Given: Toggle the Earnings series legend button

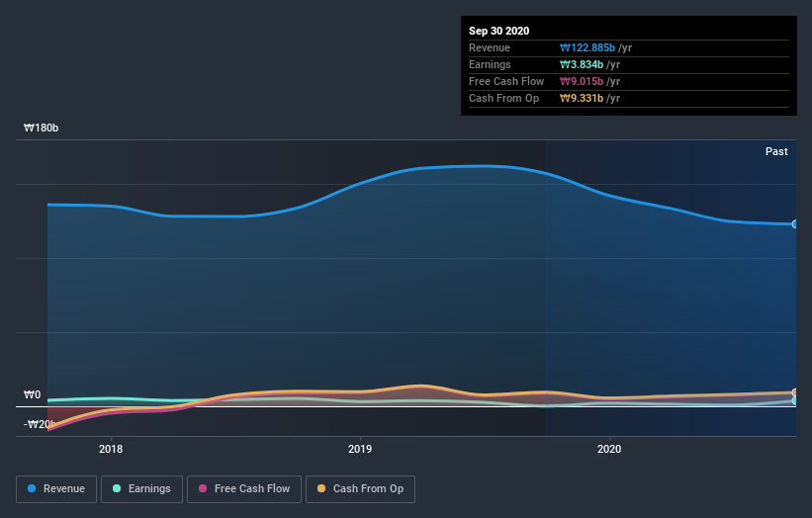Looking at the screenshot, I should 141,489.
